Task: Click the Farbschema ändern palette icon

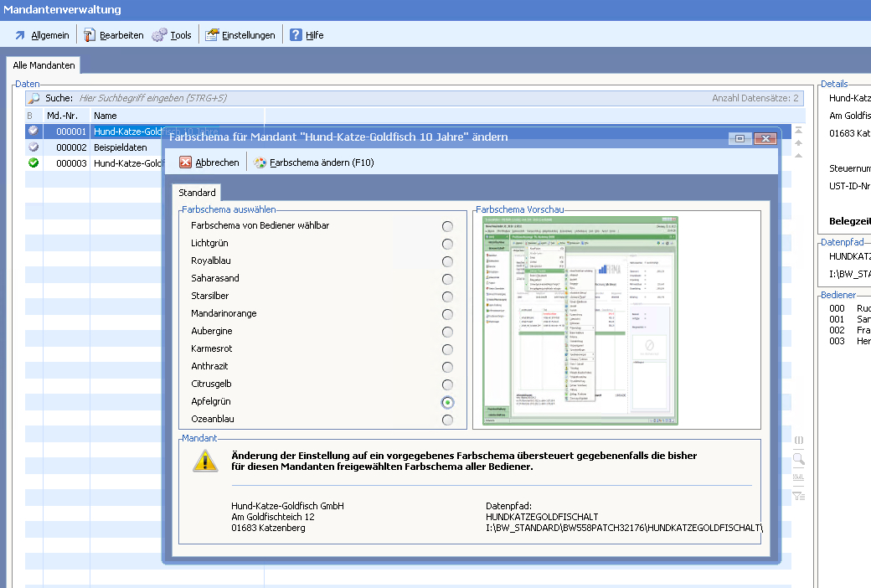Action: (x=260, y=162)
